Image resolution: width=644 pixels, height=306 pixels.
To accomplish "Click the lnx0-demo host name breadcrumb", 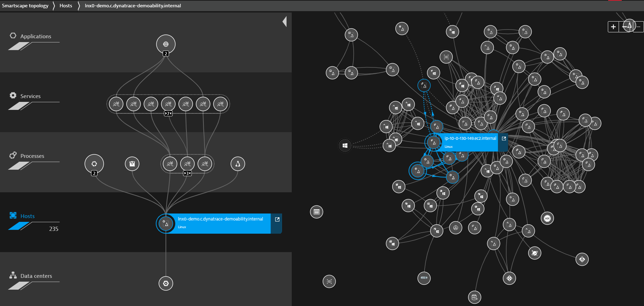I will pyautogui.click(x=133, y=6).
